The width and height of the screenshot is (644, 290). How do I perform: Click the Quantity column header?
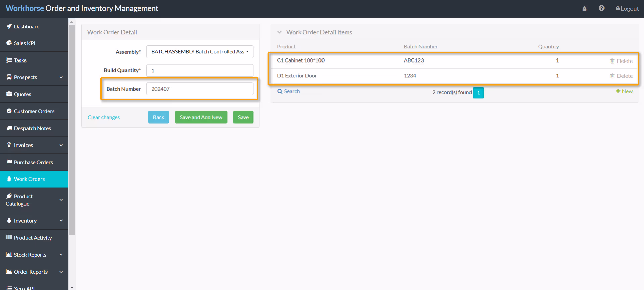tap(549, 47)
